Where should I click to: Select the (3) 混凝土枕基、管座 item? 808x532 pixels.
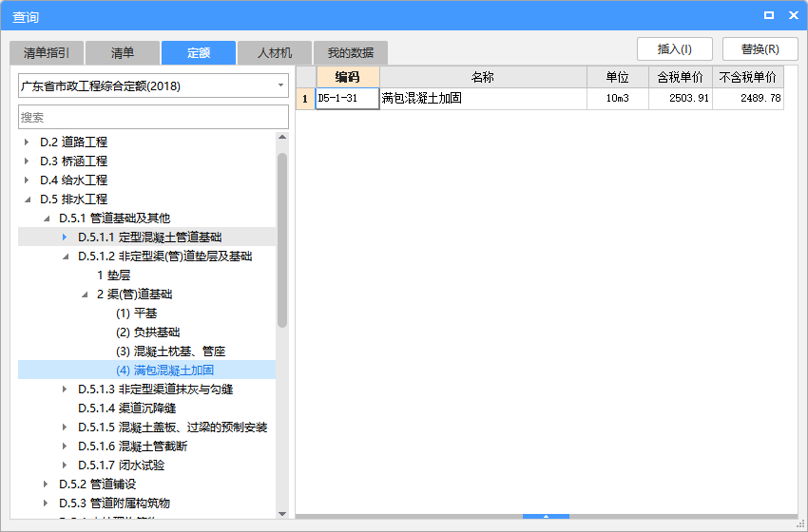[x=170, y=351]
